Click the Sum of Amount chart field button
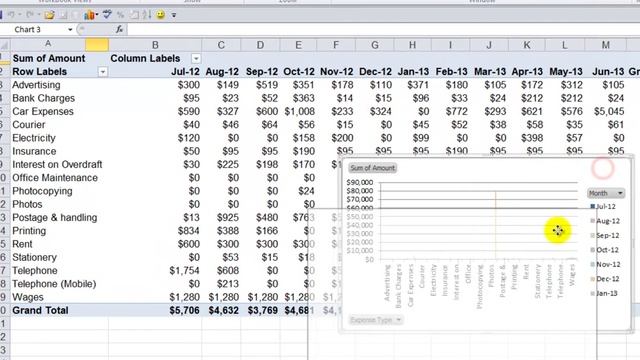 coord(373,168)
